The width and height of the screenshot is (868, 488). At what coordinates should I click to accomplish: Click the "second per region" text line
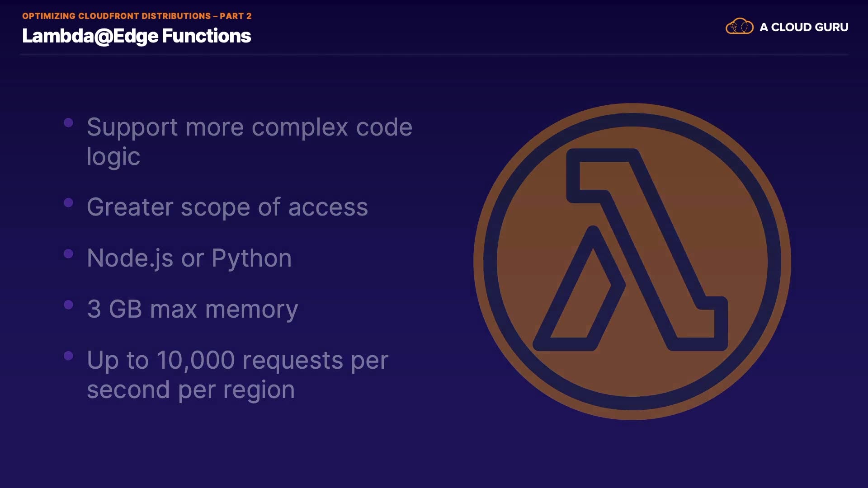[x=191, y=389]
